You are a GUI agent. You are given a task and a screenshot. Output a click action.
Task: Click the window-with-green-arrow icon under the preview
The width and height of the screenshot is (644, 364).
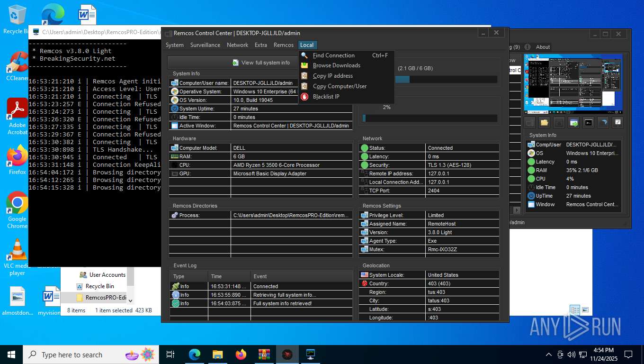573,123
